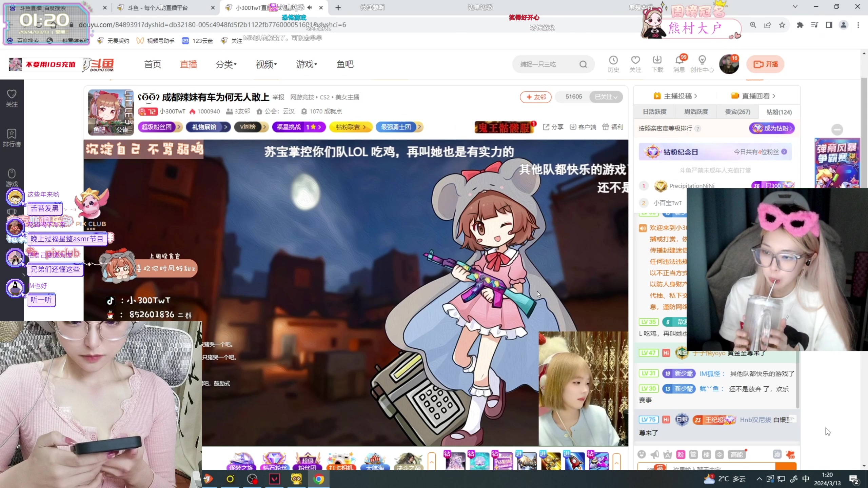
Task: Expand the 分类 dropdown menu
Action: [226, 64]
